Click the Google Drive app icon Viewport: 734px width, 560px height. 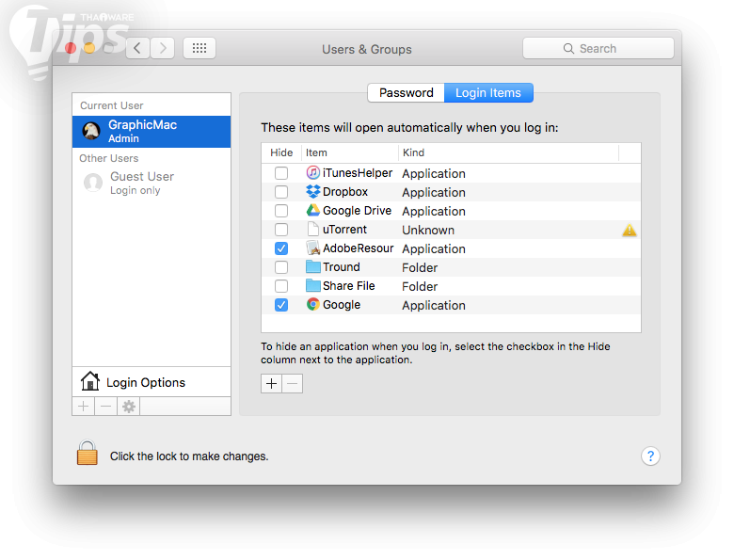coord(312,210)
